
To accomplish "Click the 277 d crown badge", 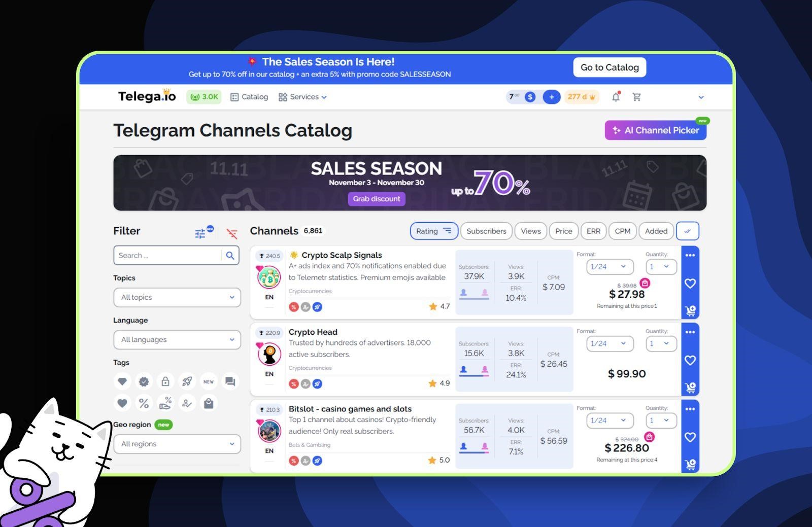I will (x=581, y=97).
